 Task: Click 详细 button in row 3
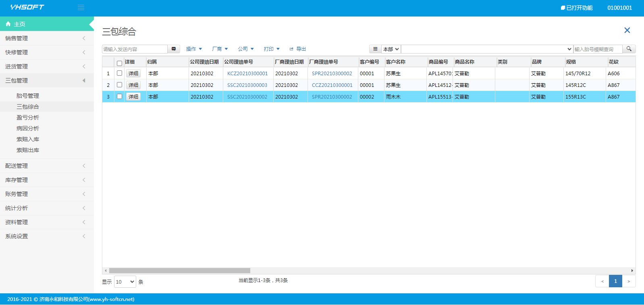(x=133, y=97)
